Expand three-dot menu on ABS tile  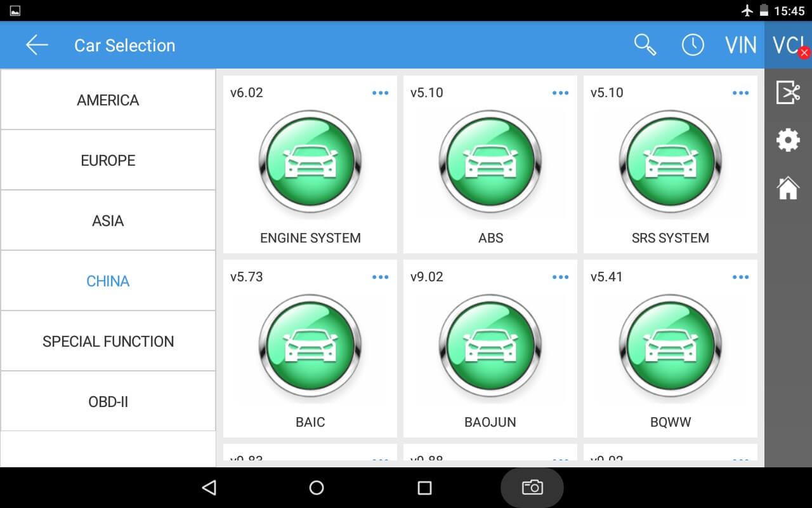(560, 93)
